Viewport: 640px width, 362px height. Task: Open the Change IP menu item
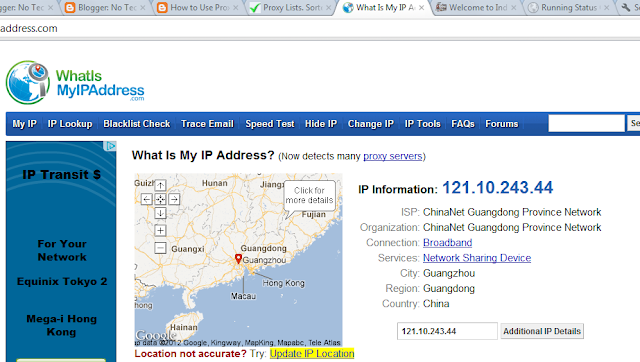[x=371, y=124]
